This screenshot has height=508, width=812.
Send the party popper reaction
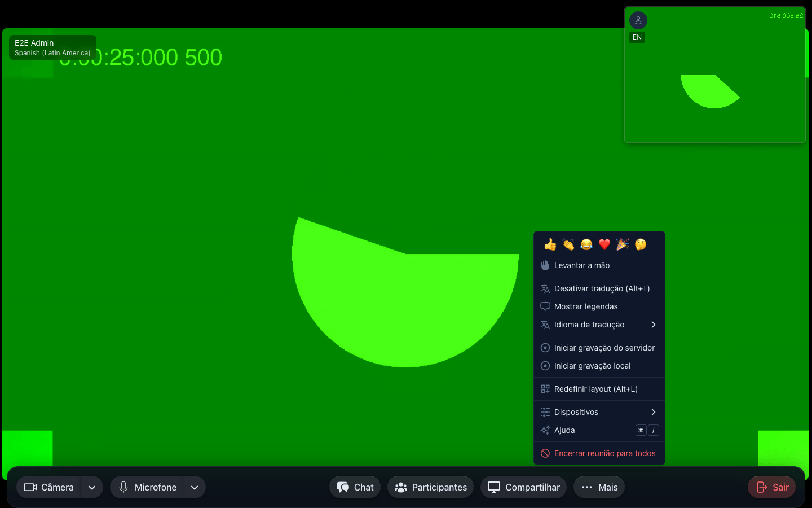pyautogui.click(x=623, y=244)
